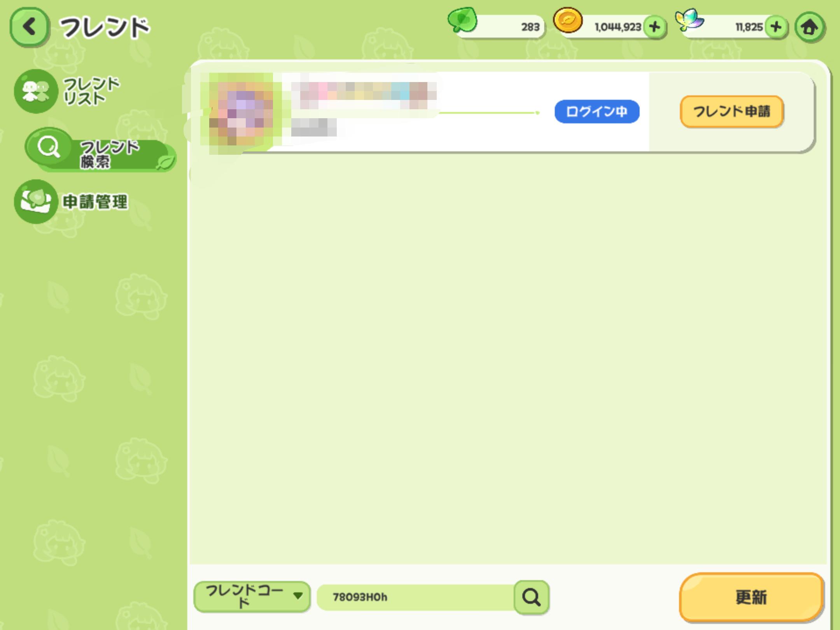
Task: Expand the フレンドコード dropdown
Action: pyautogui.click(x=252, y=597)
